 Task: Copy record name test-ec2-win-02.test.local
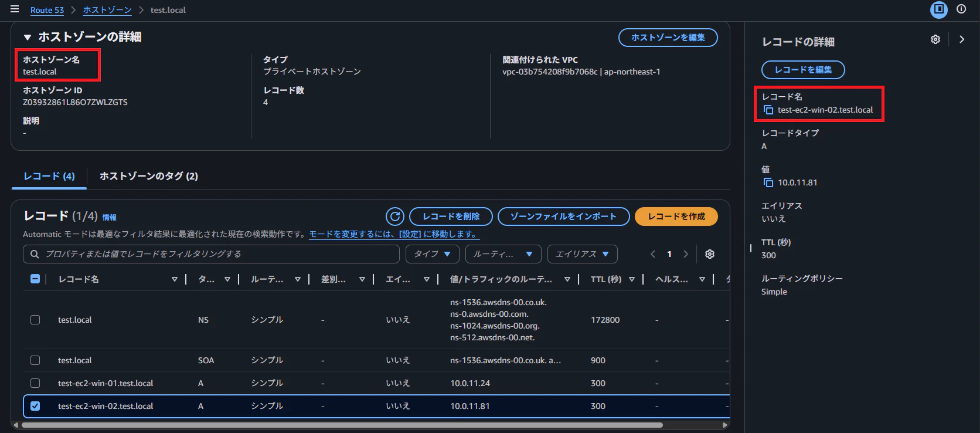point(768,110)
